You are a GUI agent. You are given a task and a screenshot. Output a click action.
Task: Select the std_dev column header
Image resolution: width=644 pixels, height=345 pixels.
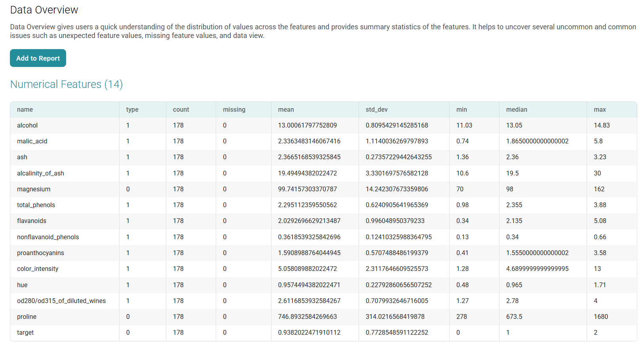click(376, 110)
